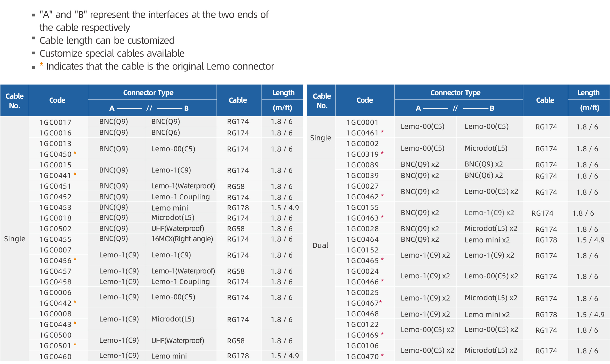Select the 16MCX(Right angle) connector cell
Image resolution: width=610 pixels, height=364 pixels.
(182, 239)
